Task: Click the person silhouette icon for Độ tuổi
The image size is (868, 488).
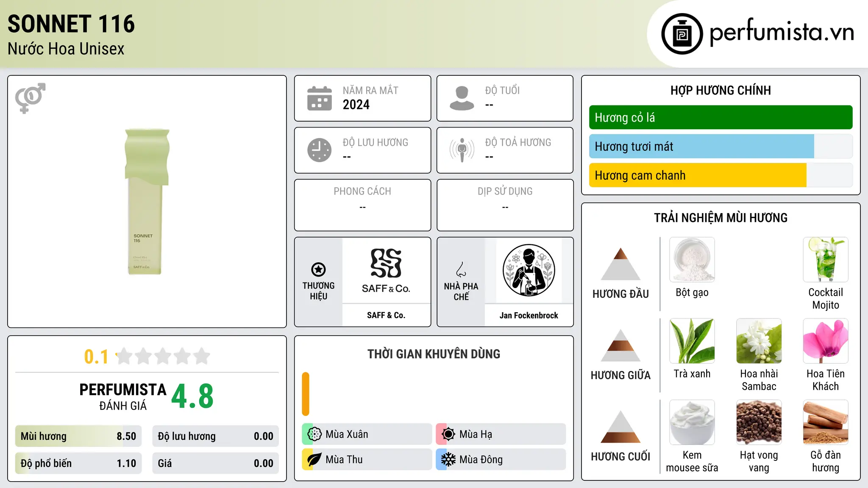Action: pos(462,98)
